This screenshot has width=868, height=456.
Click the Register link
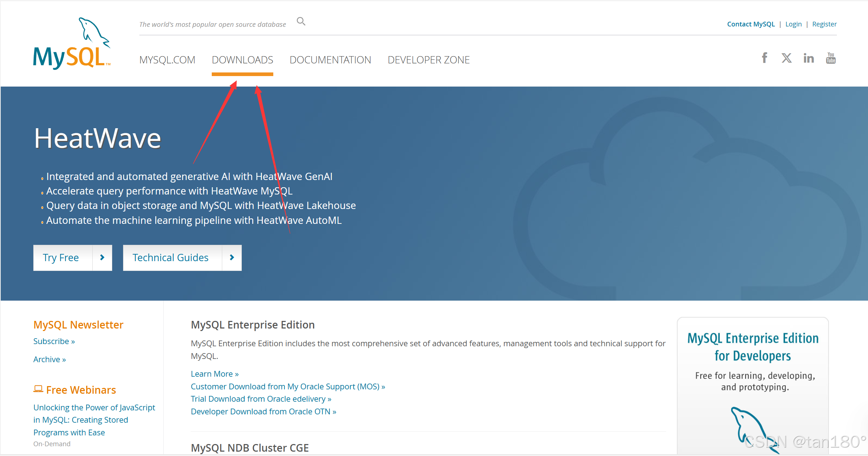point(824,24)
